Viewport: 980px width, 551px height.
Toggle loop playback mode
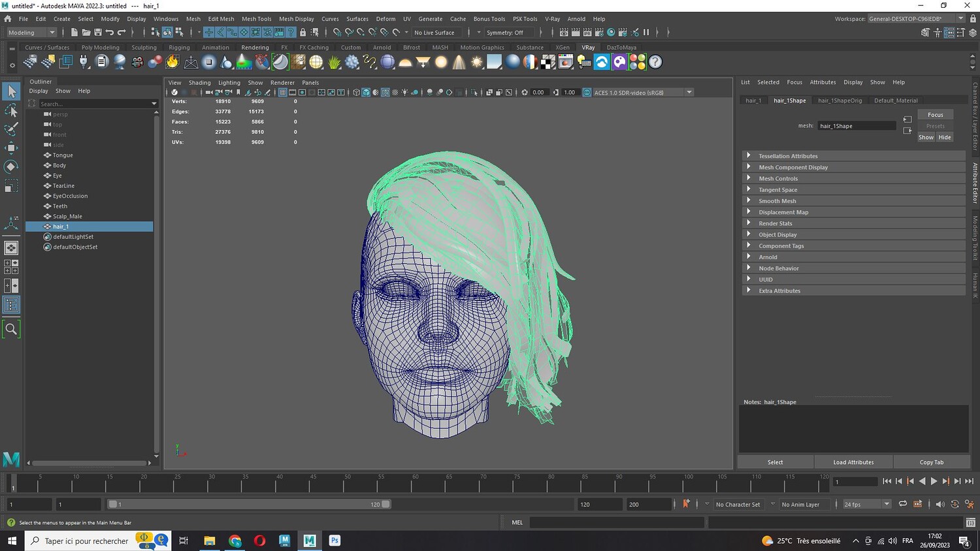point(902,504)
